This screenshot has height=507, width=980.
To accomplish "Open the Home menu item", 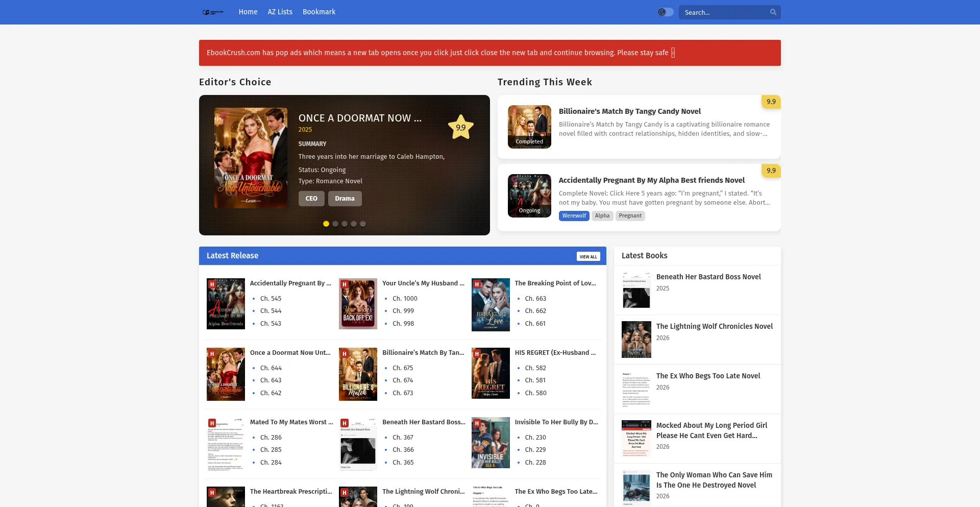I will tap(248, 12).
